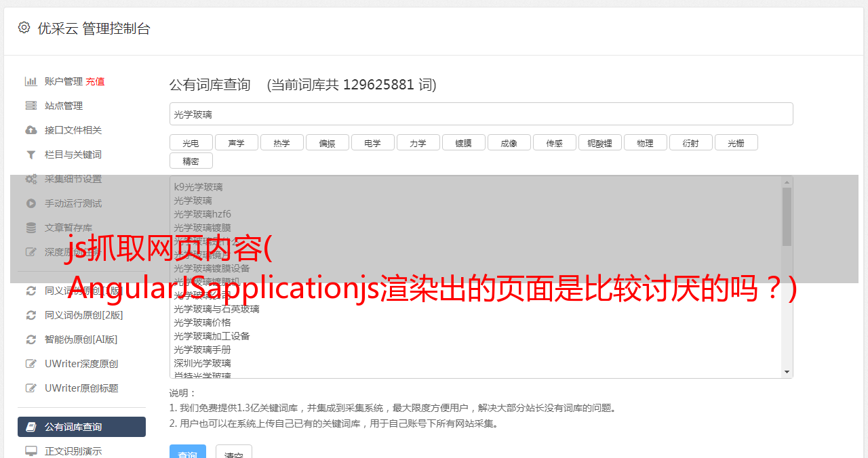Select the 镀膜 tag button
This screenshot has height=458, width=868.
point(463,142)
